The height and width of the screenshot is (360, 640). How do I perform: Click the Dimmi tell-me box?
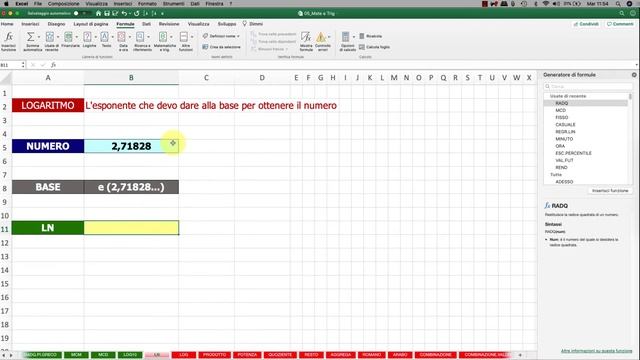tap(253, 24)
